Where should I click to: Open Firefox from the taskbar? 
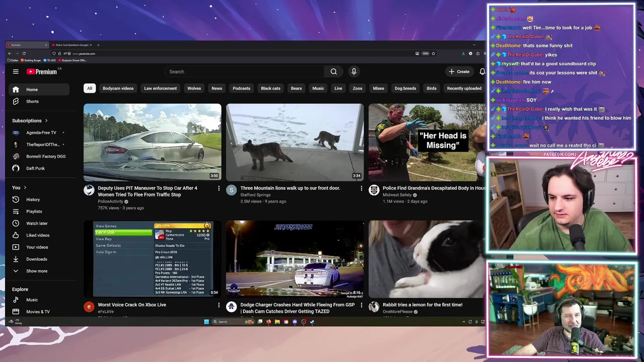(x=268, y=322)
